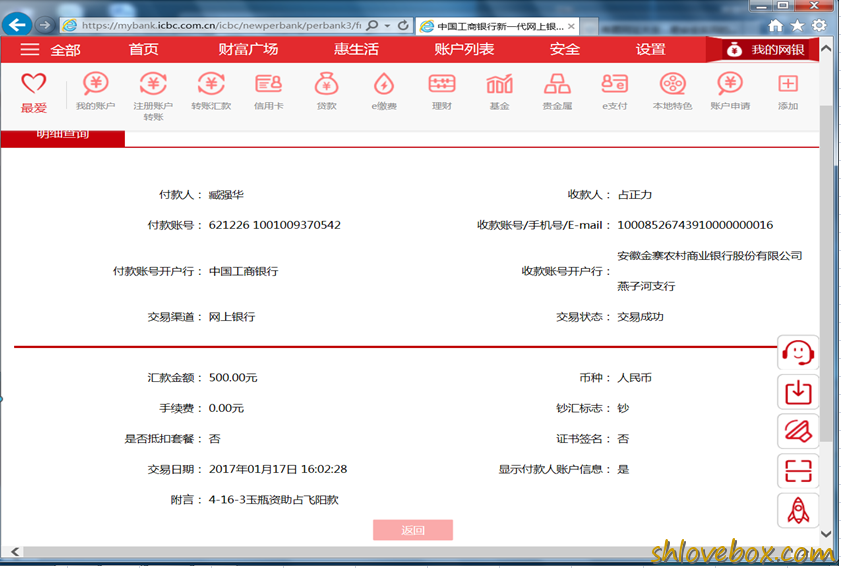
Task: Click the rocket back-to-top icon
Action: [x=798, y=510]
